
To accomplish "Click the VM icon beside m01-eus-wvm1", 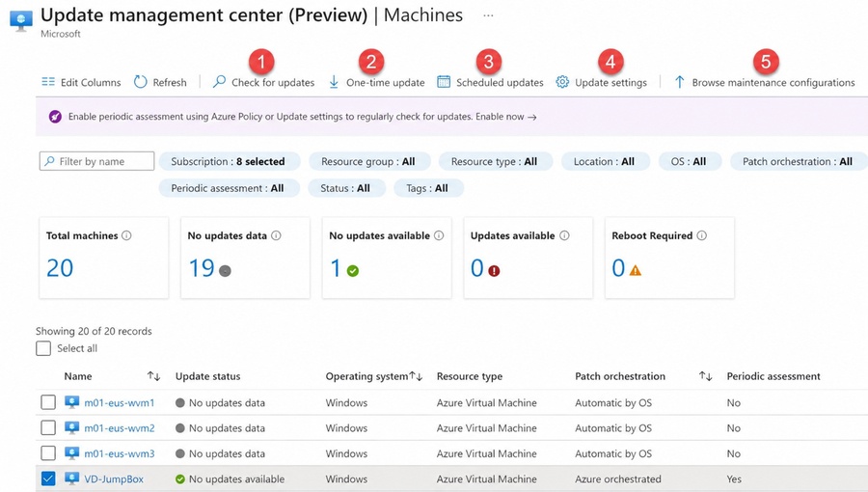I will tap(72, 401).
